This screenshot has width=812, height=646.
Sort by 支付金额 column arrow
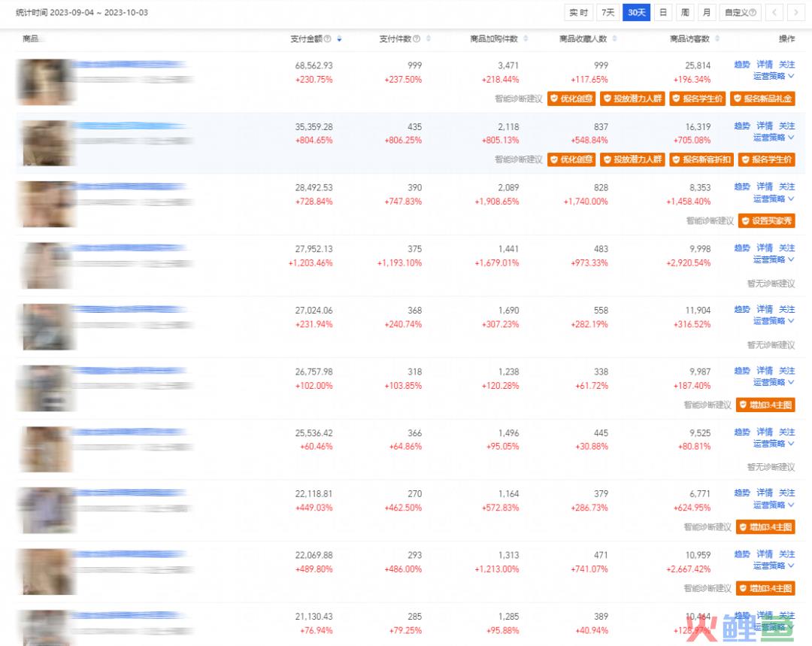click(339, 39)
